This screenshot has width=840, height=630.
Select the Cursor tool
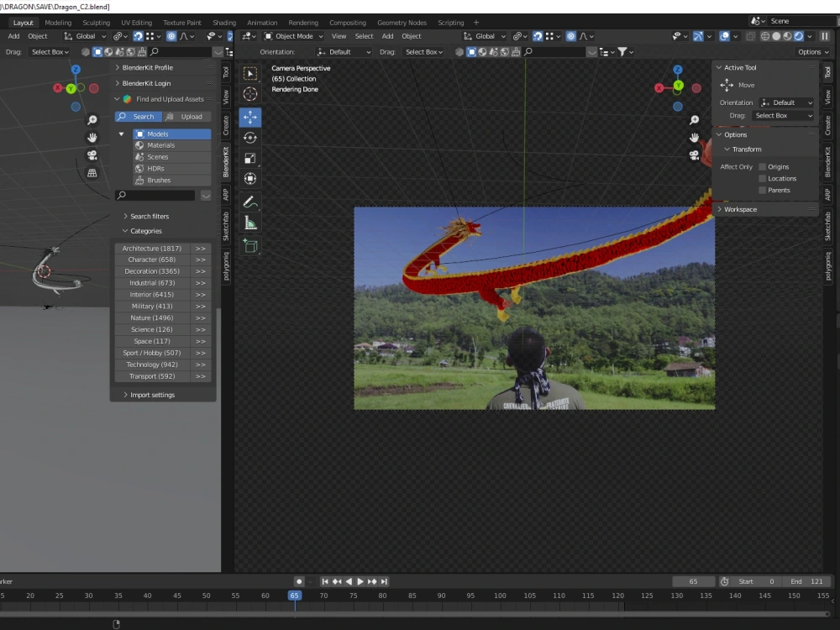pos(250,94)
